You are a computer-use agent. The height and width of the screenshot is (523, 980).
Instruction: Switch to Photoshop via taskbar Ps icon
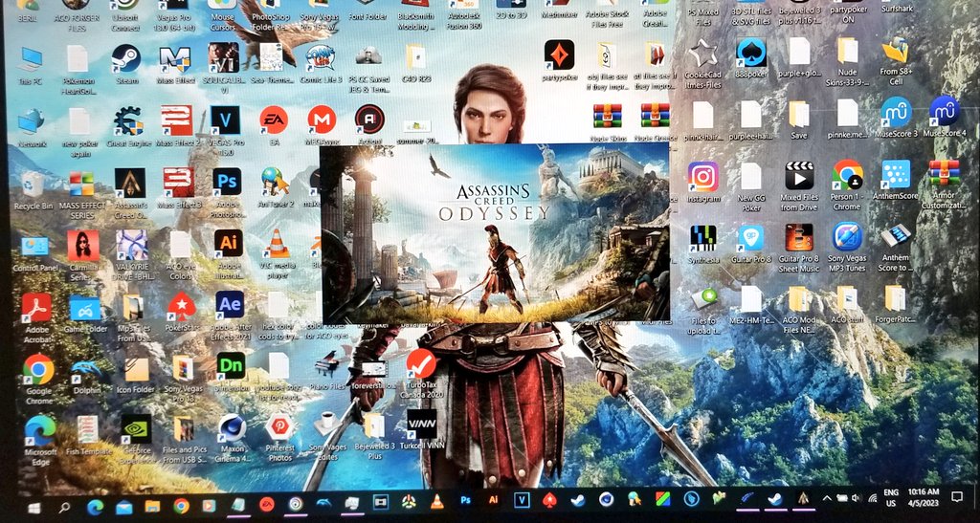[465, 500]
